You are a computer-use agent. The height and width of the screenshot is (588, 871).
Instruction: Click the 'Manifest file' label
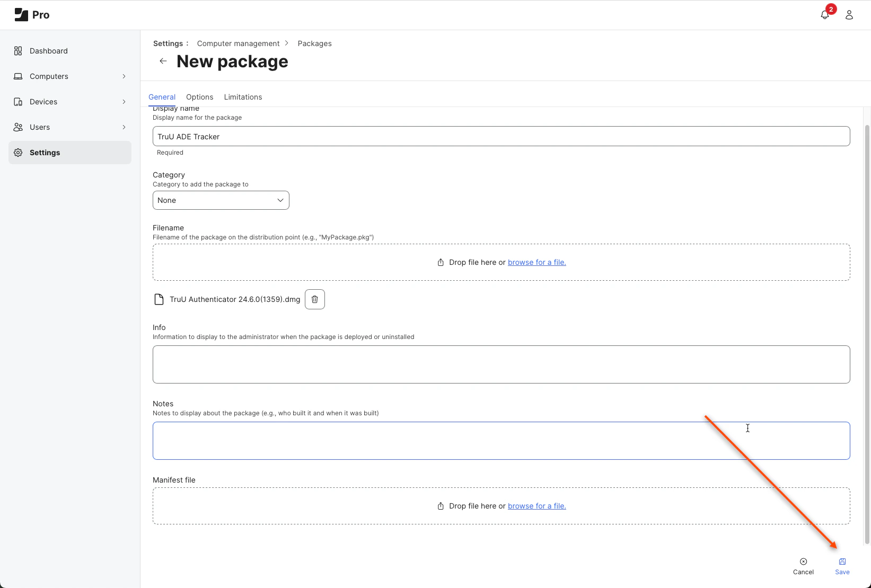[x=174, y=480]
